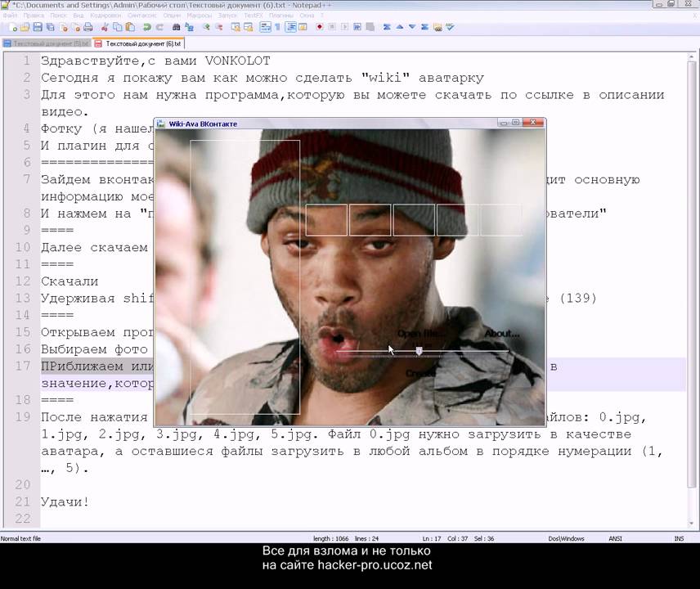Open the Файл menu

[x=10, y=16]
